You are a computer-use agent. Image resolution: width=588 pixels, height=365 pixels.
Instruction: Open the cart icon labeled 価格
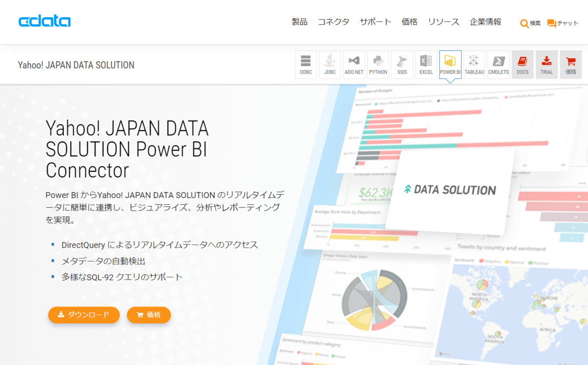coord(570,65)
